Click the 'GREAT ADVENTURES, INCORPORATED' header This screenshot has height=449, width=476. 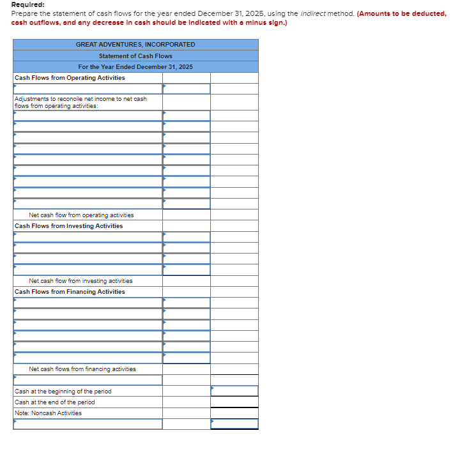click(135, 45)
